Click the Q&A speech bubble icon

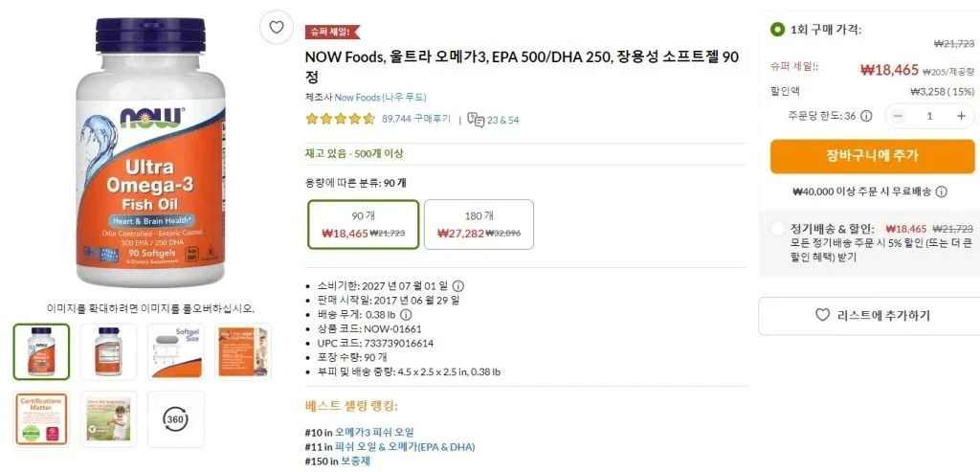[476, 120]
